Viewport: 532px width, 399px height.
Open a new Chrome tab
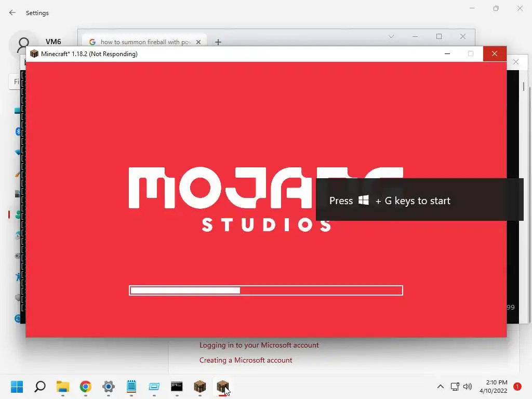point(218,42)
